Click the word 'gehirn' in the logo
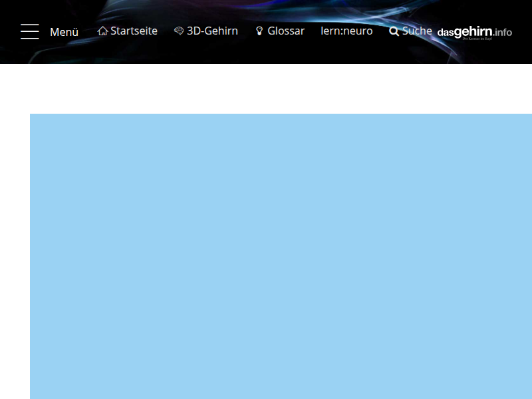The image size is (532, 399). [473, 31]
